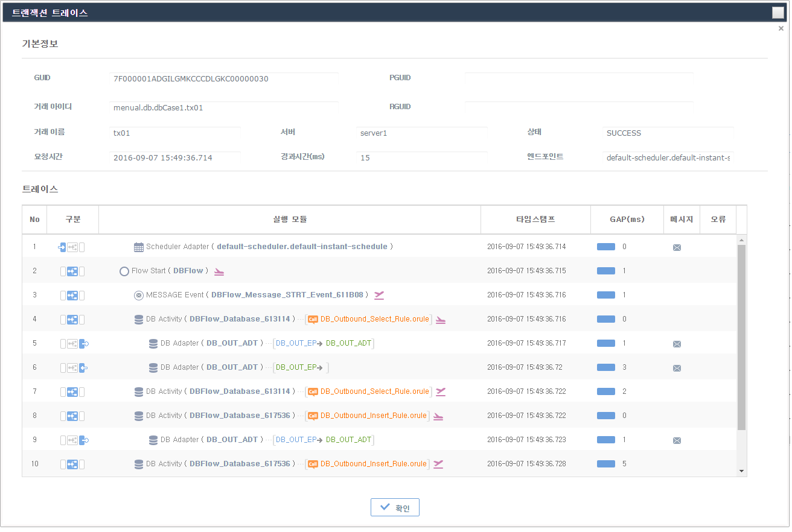Click 경과시간(ms) field showing 15
The height and width of the screenshot is (532, 792).
[421, 158]
